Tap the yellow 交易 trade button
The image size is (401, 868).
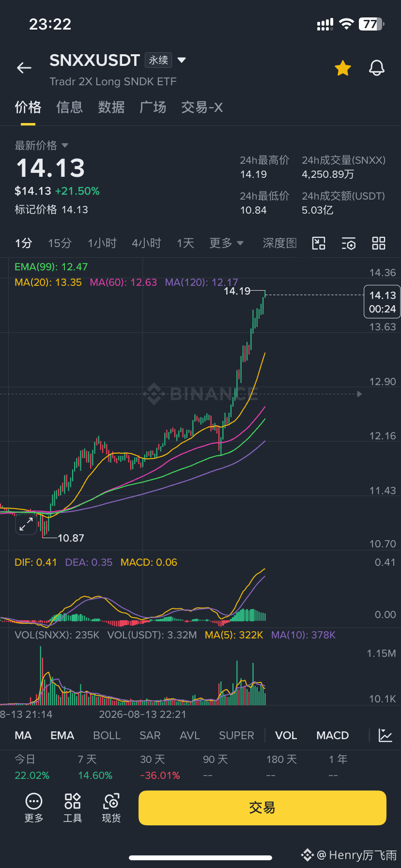262,808
